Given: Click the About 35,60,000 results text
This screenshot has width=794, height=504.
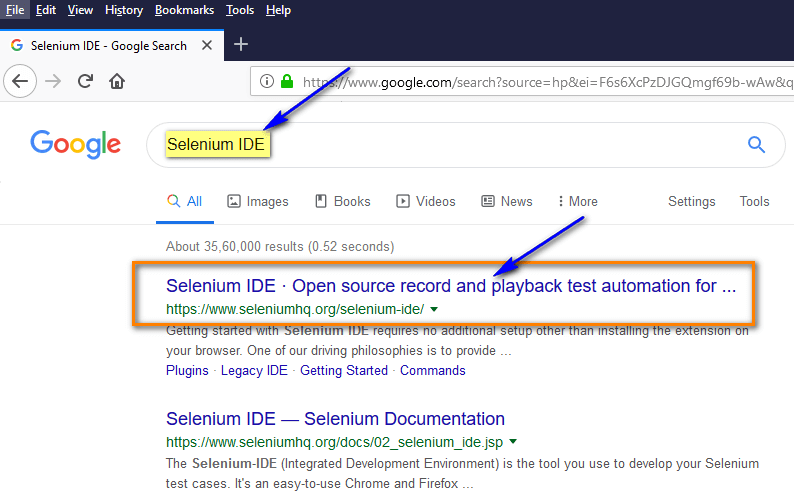Looking at the screenshot, I should pos(280,247).
